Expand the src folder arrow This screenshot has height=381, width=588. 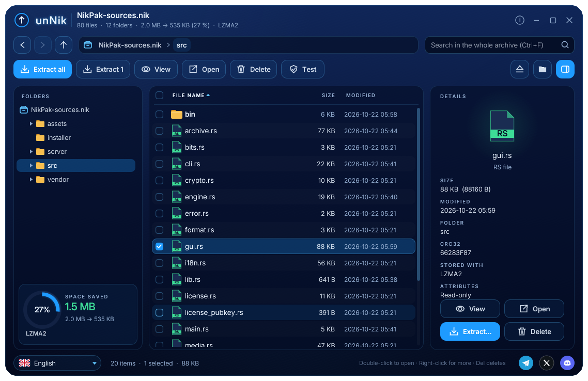31,165
